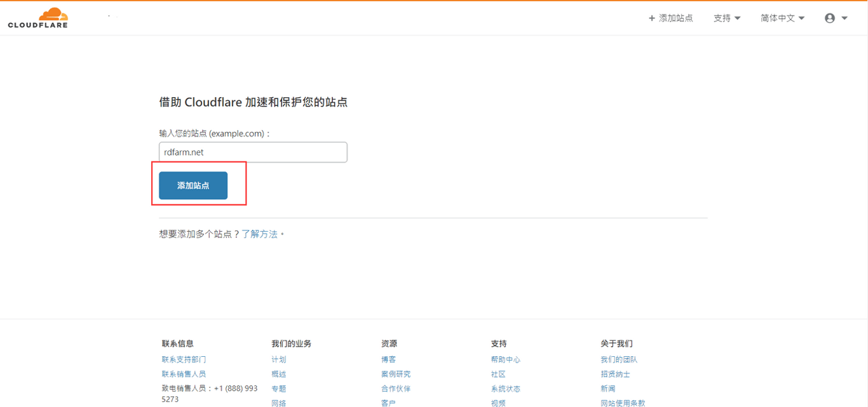The width and height of the screenshot is (868, 407).
Task: Click the 输入您的站点 (example.com) label
Action: [x=215, y=134]
